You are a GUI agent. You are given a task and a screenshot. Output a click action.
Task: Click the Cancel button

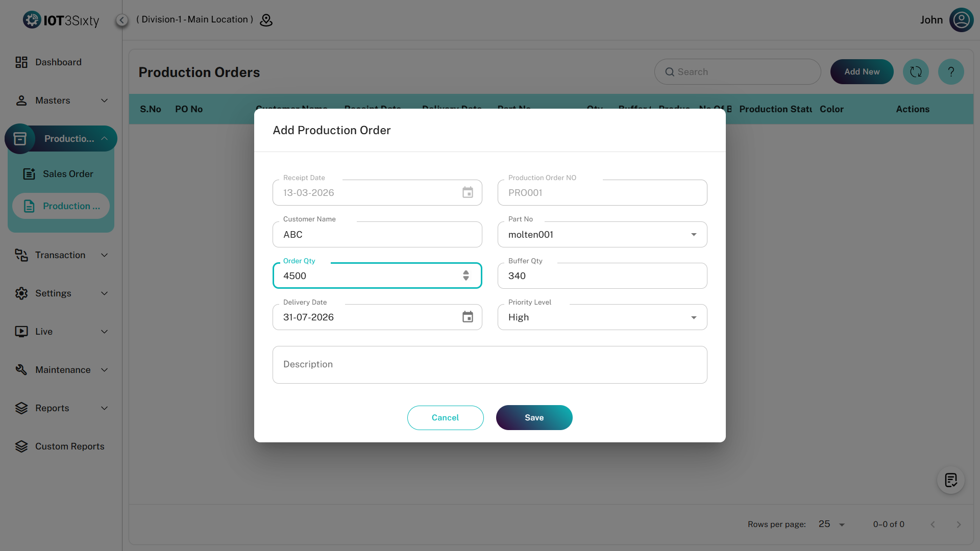[x=445, y=417]
